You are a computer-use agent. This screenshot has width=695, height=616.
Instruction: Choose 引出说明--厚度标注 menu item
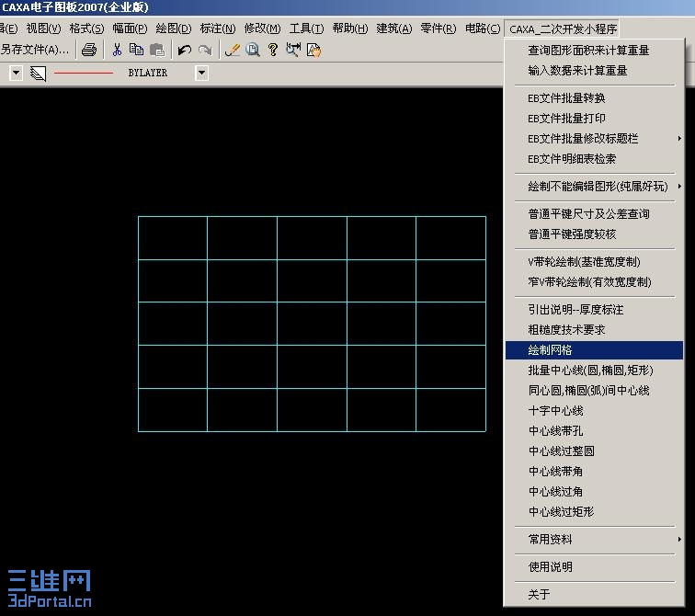pos(594,309)
